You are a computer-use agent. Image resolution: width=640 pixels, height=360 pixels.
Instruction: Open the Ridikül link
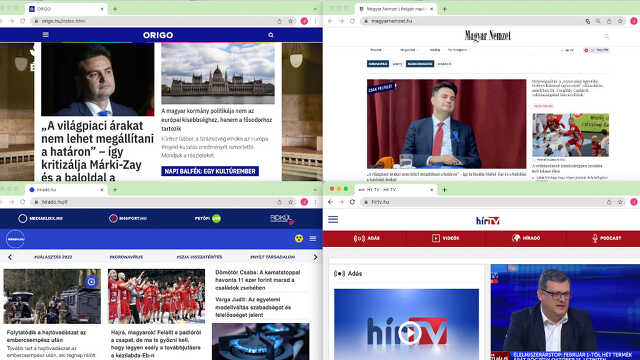pos(282,219)
